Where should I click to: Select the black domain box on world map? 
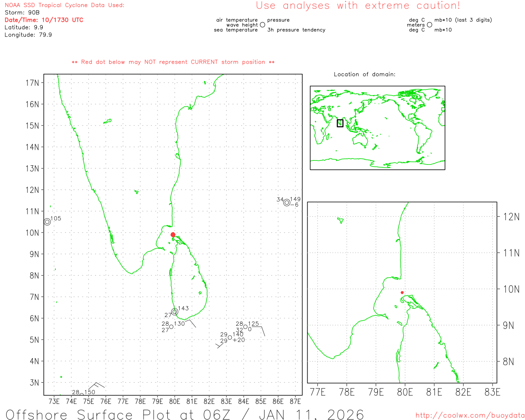[340, 123]
